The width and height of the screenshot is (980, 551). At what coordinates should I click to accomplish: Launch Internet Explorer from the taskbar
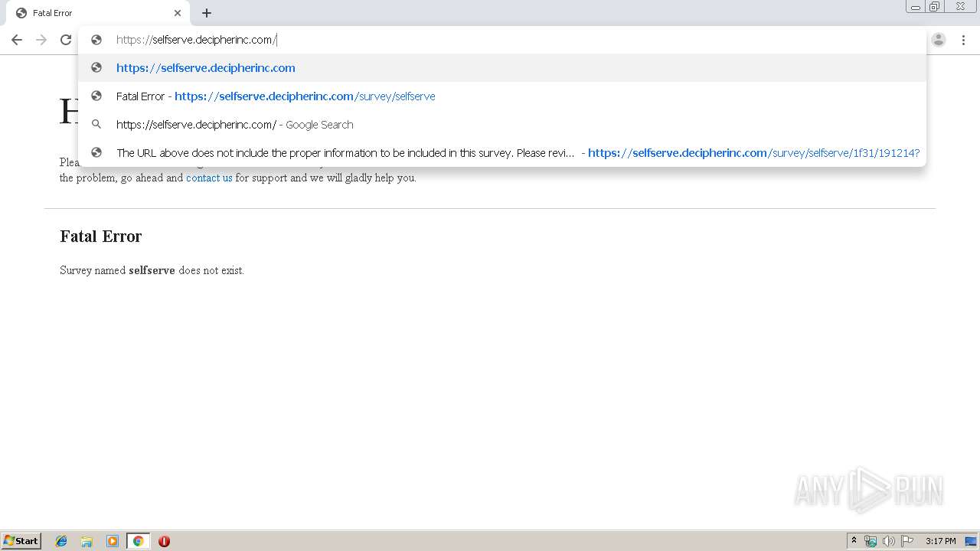(x=61, y=541)
